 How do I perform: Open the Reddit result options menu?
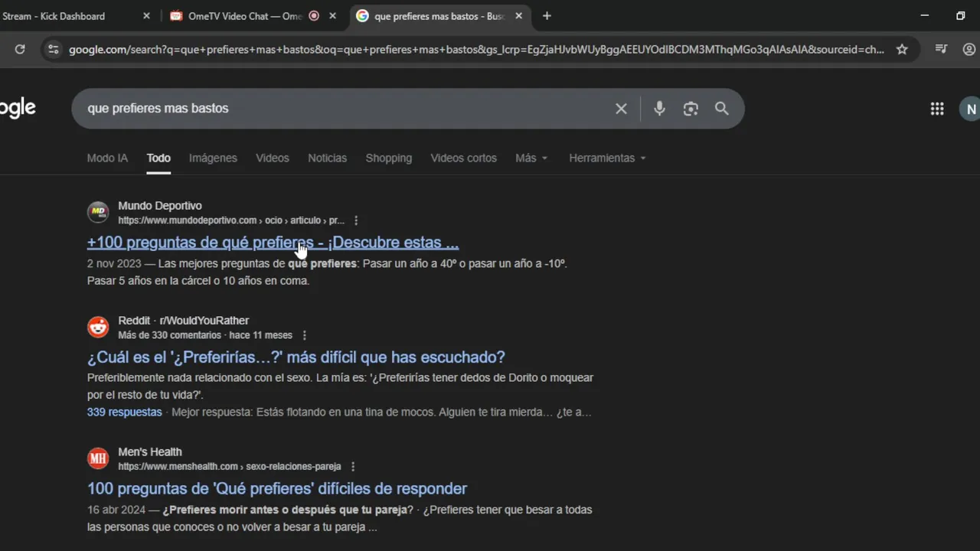tap(305, 335)
